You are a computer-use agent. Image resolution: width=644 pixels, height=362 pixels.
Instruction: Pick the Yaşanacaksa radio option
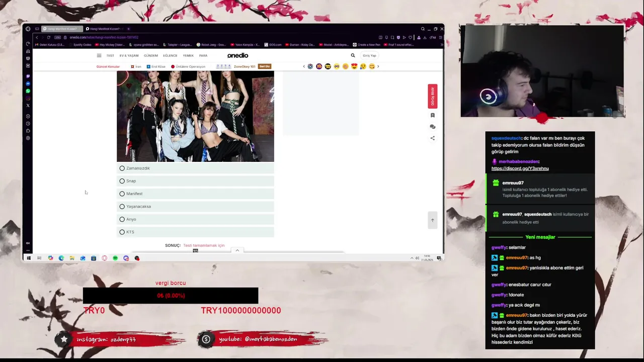click(195, 207)
